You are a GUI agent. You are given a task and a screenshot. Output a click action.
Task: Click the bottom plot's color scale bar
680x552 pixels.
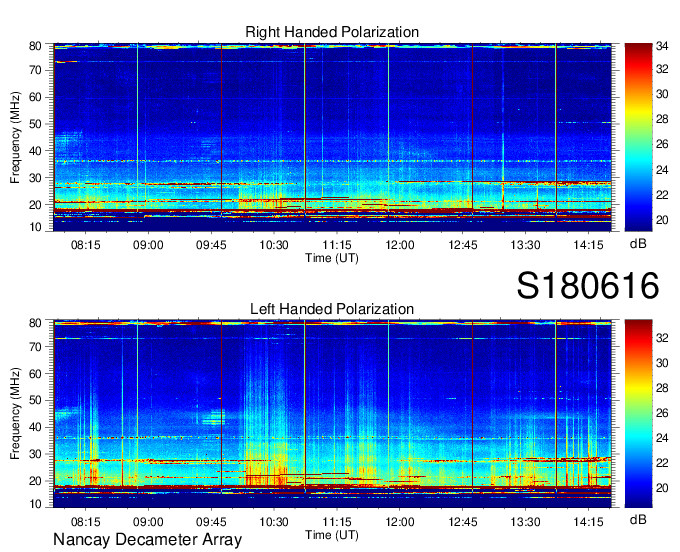pos(638,414)
